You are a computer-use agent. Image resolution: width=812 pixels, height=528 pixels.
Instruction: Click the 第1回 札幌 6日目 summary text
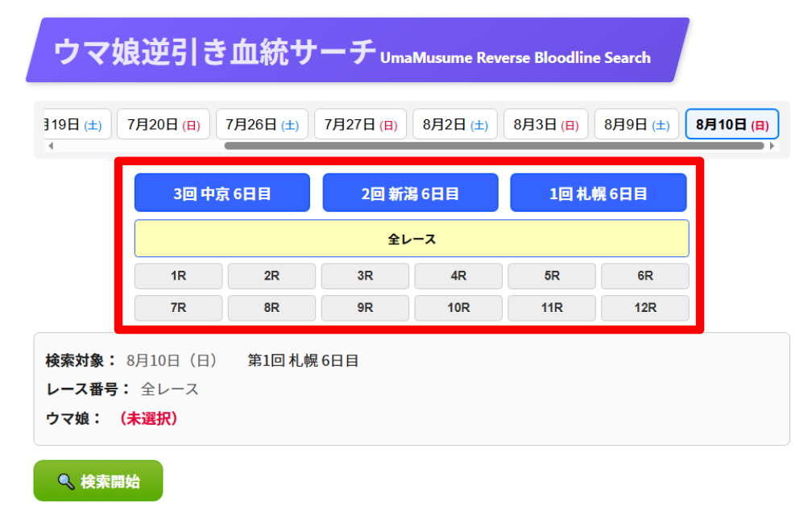pos(303,360)
